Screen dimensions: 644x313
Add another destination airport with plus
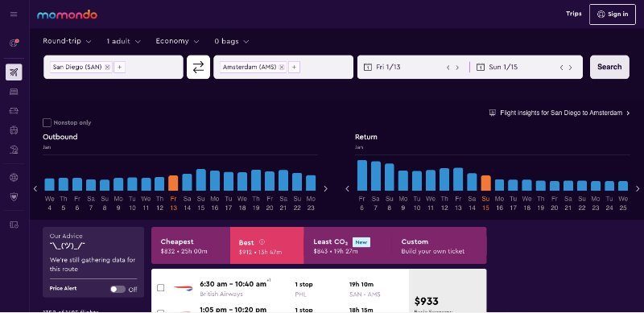294,67
